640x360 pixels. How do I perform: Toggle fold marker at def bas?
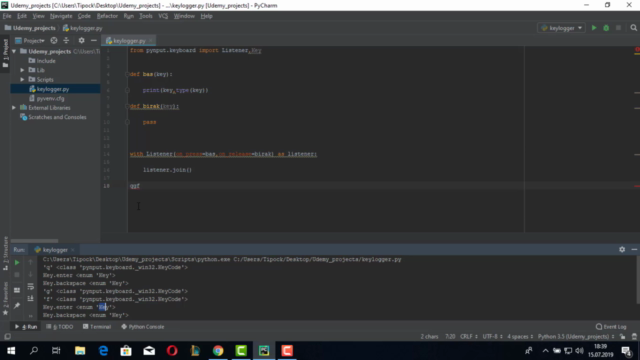(127, 74)
